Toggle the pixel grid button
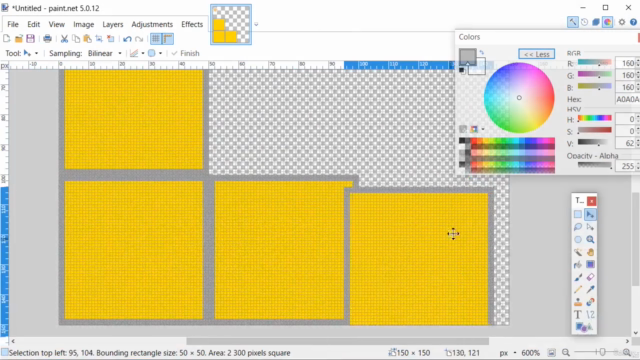 point(156,39)
